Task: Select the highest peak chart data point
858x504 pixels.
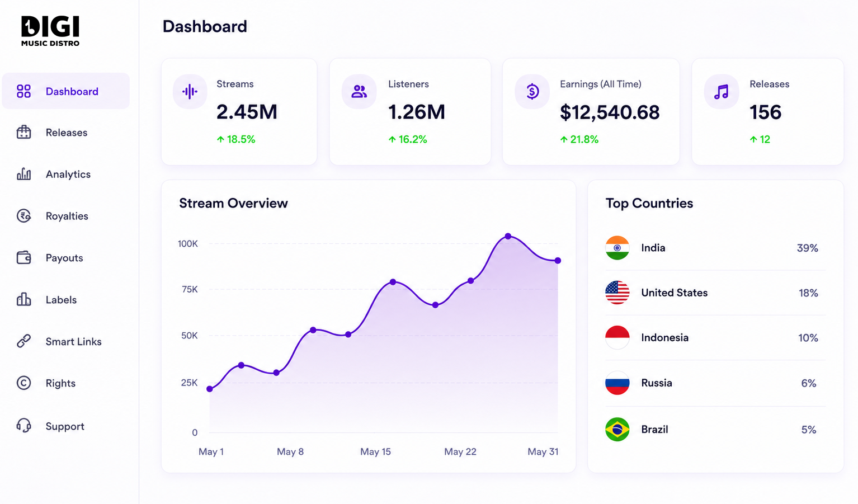Action: click(x=508, y=236)
